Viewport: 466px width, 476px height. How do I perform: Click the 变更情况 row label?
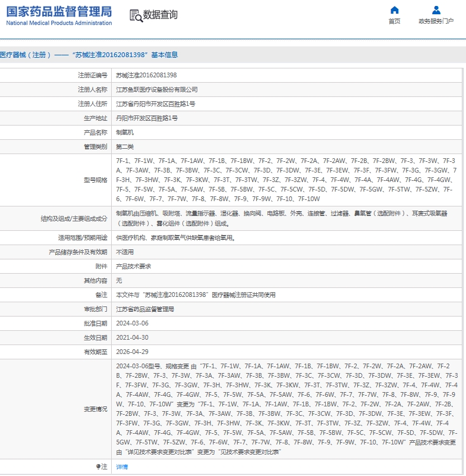(96, 409)
